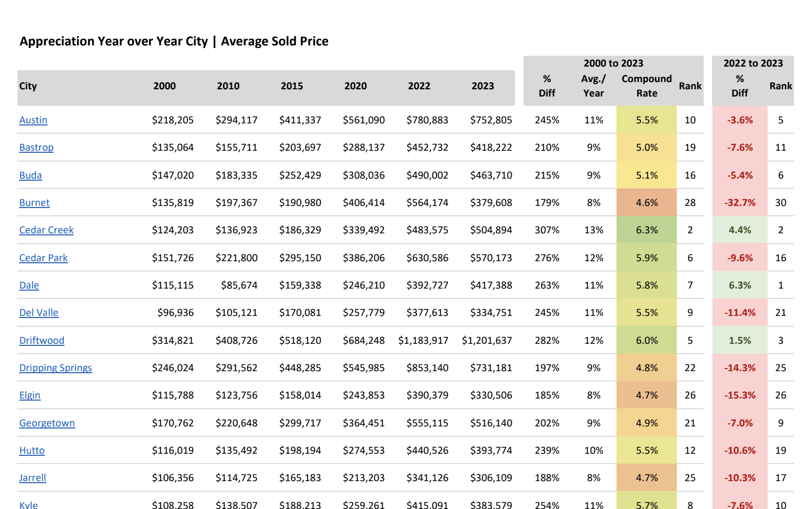Select Elgin's -15.3% difference cell
The height and width of the screenshot is (509, 812).
pyautogui.click(x=740, y=395)
